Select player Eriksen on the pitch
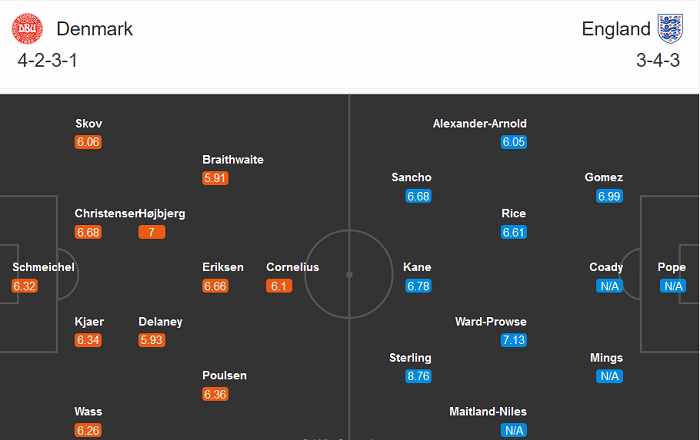Image resolution: width=700 pixels, height=440 pixels. pos(222,267)
